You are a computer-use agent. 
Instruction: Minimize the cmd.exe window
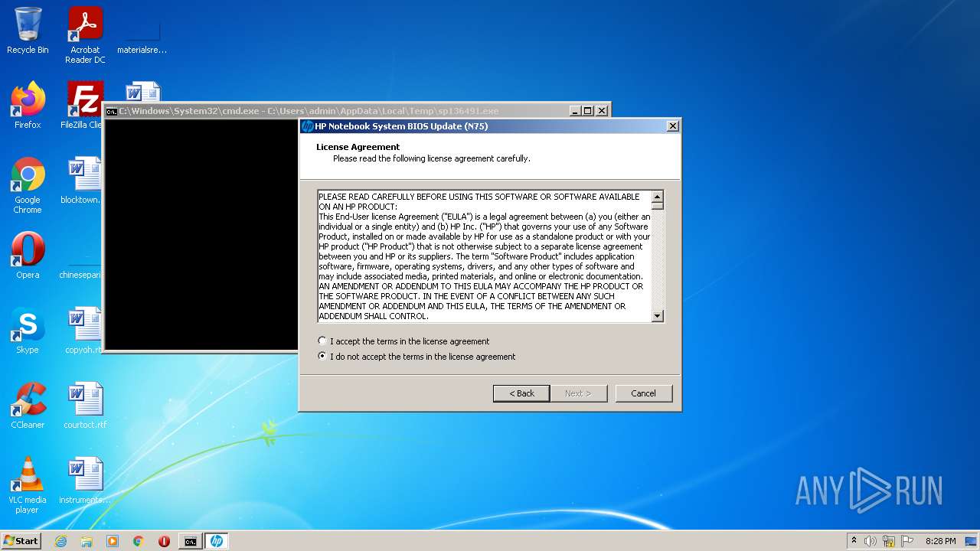(575, 111)
